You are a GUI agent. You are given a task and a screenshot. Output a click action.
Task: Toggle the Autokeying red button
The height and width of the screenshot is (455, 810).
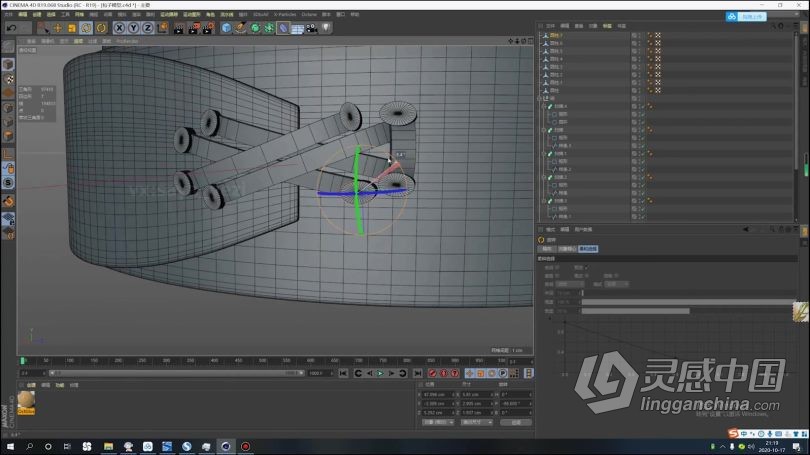click(444, 373)
